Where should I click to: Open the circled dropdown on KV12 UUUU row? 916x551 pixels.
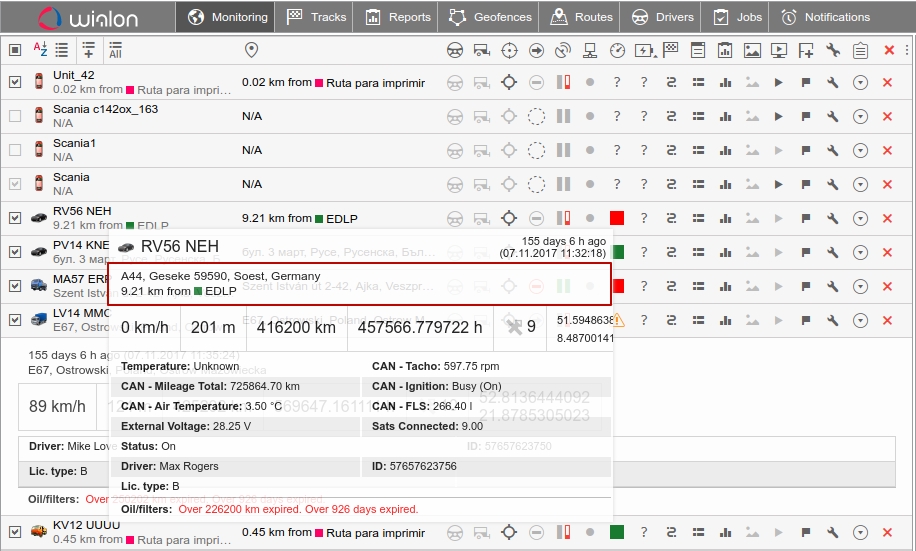point(860,532)
